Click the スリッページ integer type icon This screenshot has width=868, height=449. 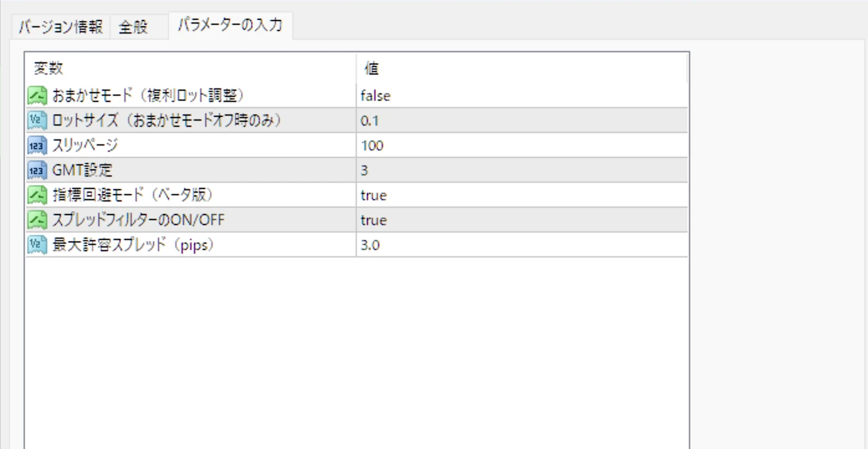37,146
